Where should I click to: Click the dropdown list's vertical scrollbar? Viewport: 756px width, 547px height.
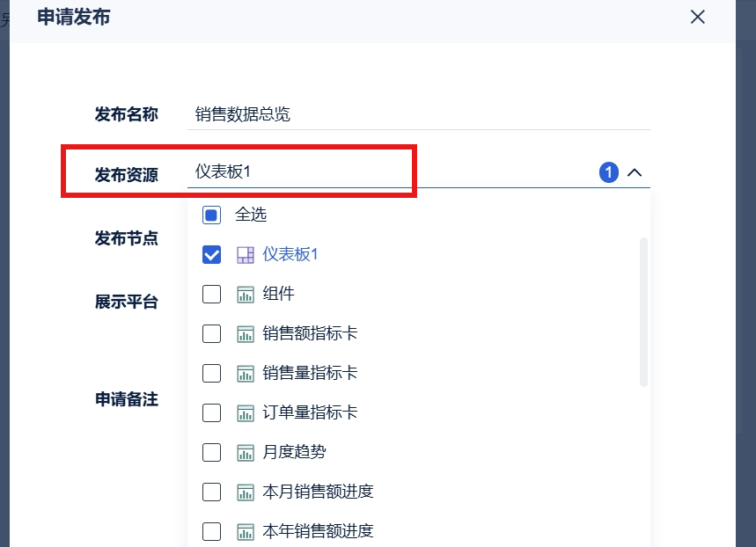(x=643, y=312)
